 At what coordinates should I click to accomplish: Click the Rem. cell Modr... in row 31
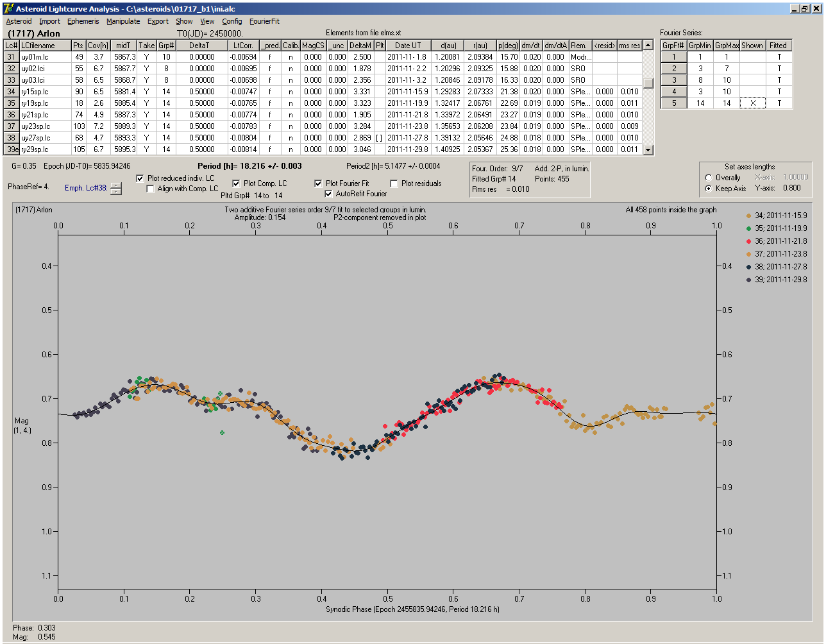pyautogui.click(x=580, y=57)
